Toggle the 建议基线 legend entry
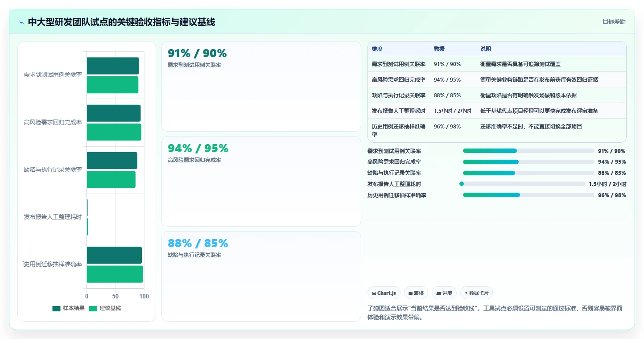Screen dimensions: 644x339 pos(105,308)
